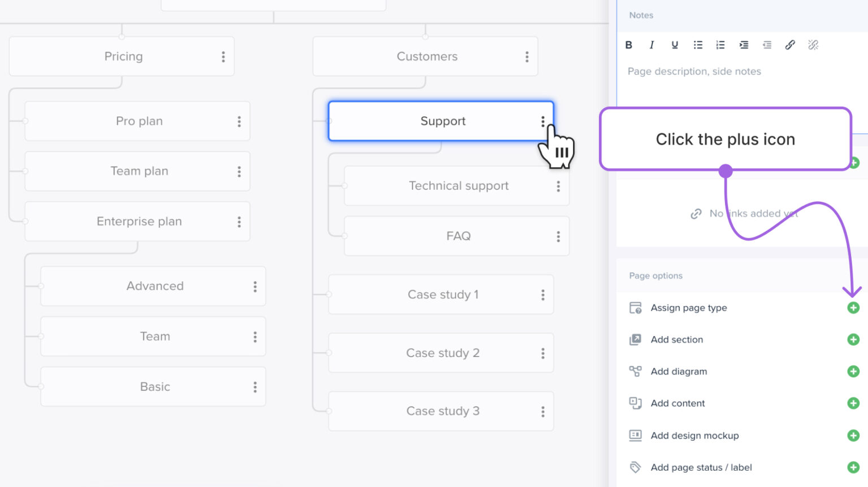Open the kebab menu on the Support node
The height and width of the screenshot is (487, 868).
[x=543, y=121]
